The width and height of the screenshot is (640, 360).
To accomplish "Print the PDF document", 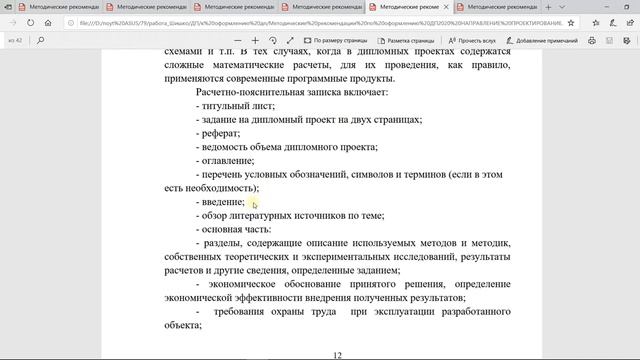I will tap(592, 40).
